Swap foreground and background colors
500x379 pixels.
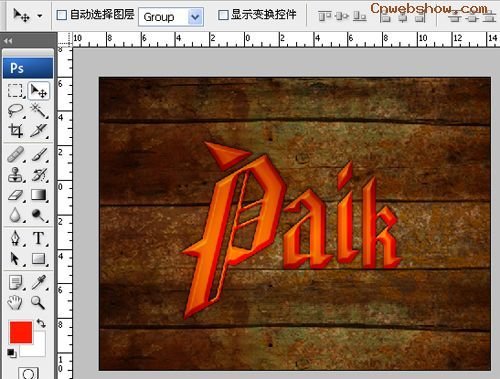tap(41, 323)
